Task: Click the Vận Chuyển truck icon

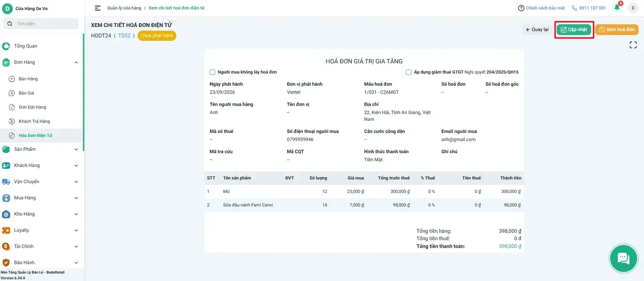Action: click(x=6, y=182)
